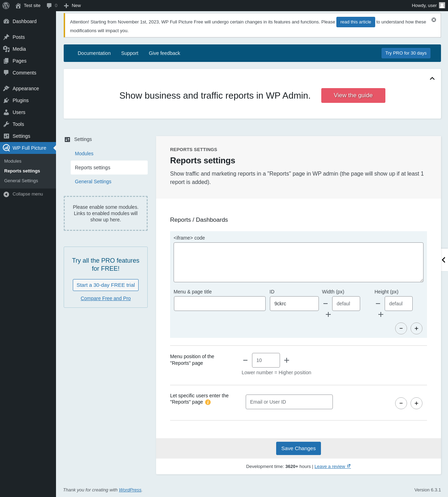Click the Howdy, user account menu
The width and height of the screenshot is (448, 497).
[428, 6]
